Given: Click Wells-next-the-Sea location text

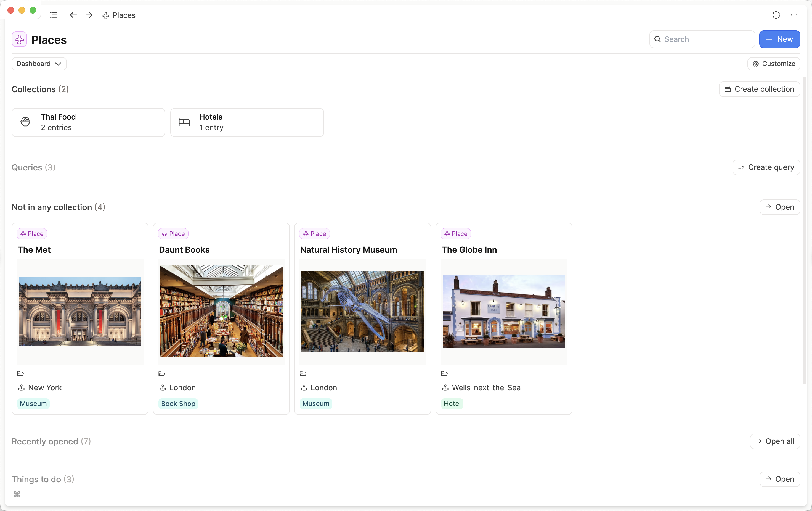Looking at the screenshot, I should pyautogui.click(x=486, y=388).
